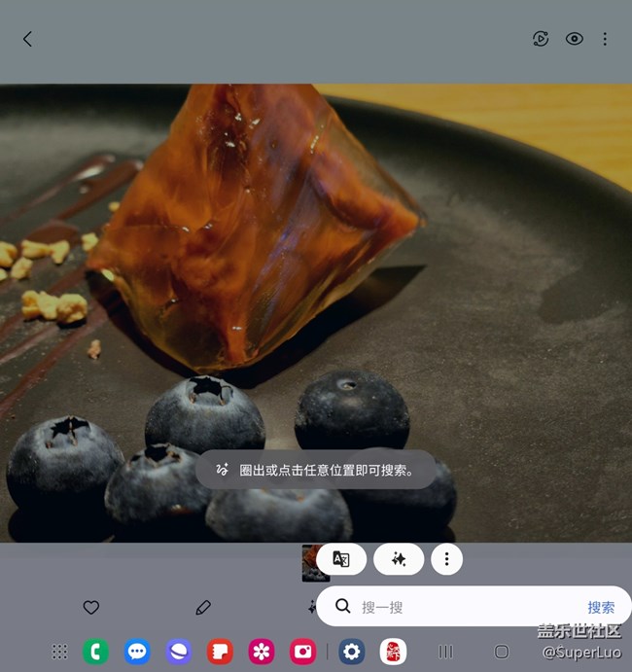Toggle the eye visibility icon
The height and width of the screenshot is (672, 632).
(x=575, y=39)
